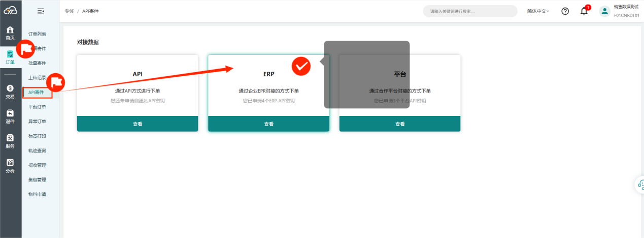Select 平台订单 menu item
This screenshot has height=238, width=644.
pyautogui.click(x=37, y=107)
